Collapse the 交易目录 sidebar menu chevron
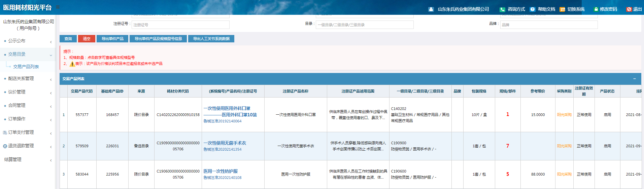Viewport: 644px width, 189px height. pyautogui.click(x=51, y=55)
